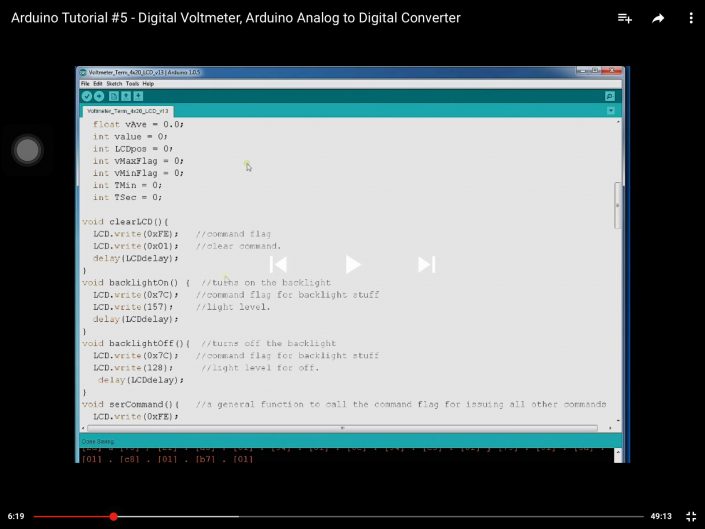Seek in the video progress bar
This screenshot has height=529, width=705.
point(339,516)
